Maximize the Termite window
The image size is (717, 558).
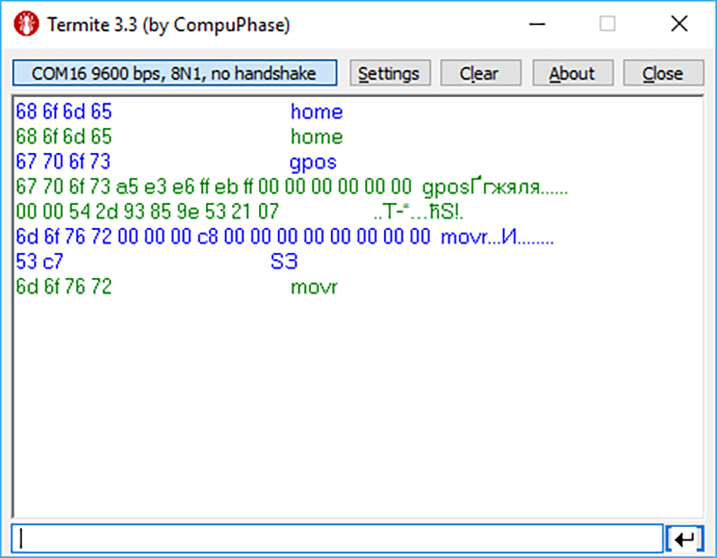607,25
